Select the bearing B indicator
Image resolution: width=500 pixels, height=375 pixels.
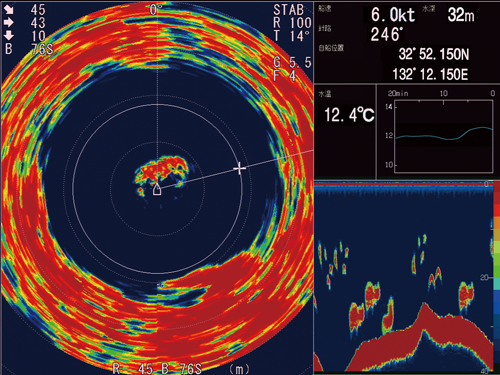(x=9, y=49)
